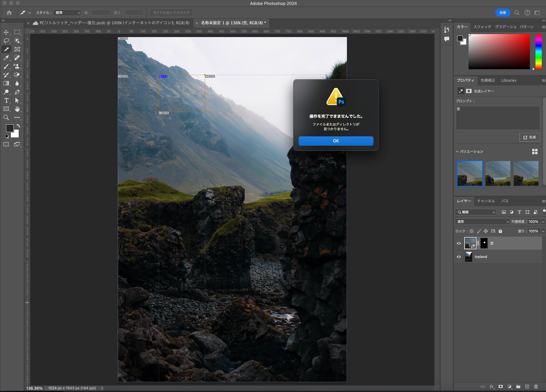The width and height of the screenshot is (546, 392).
Task: Select the Move tool
Action: pyautogui.click(x=6, y=32)
